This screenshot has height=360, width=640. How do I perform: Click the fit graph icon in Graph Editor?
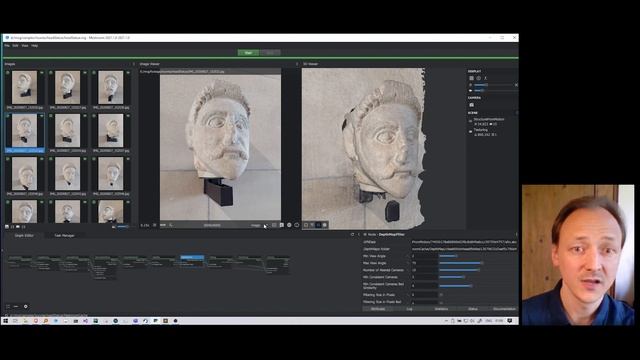(x=8, y=307)
